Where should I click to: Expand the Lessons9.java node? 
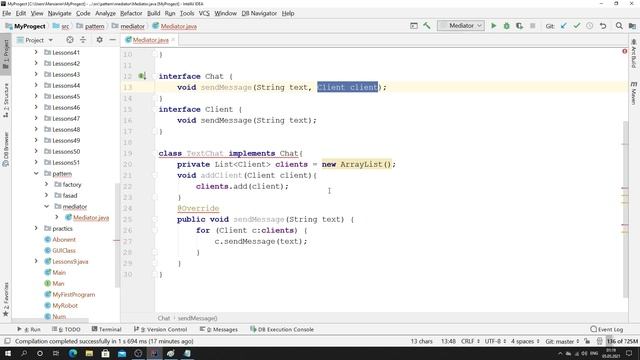click(36, 261)
